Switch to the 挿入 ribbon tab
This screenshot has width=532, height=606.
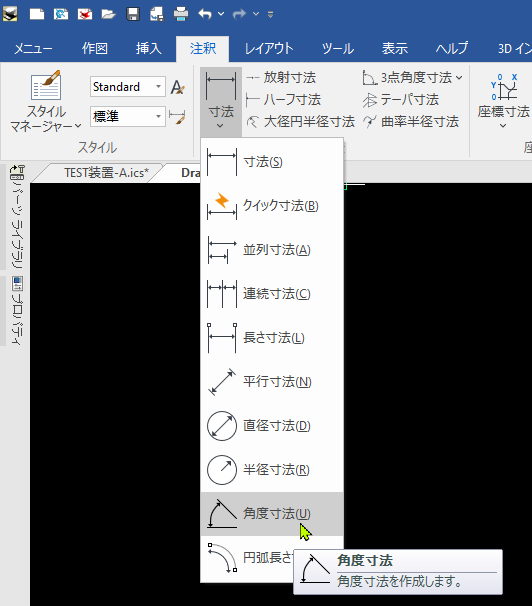tap(149, 49)
